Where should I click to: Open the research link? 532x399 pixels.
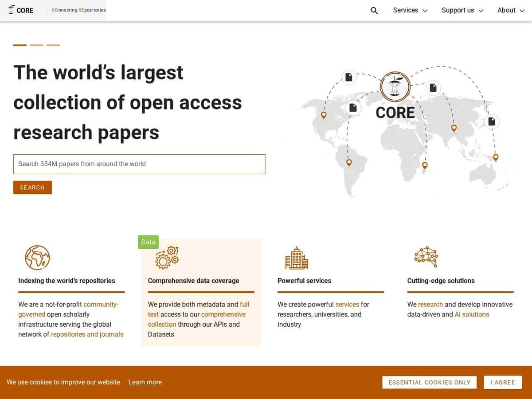[430, 305]
